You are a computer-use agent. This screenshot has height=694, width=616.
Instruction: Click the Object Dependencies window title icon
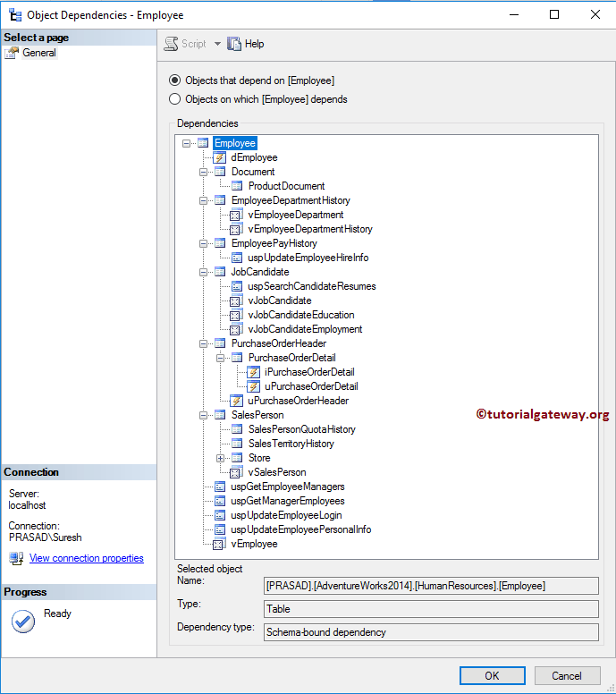[x=15, y=15]
